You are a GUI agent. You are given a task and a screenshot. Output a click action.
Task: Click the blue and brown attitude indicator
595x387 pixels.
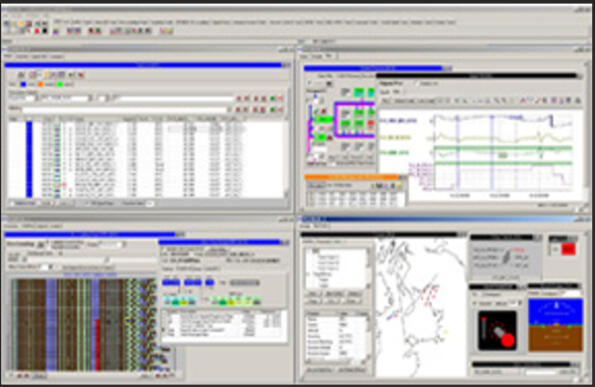point(555,325)
